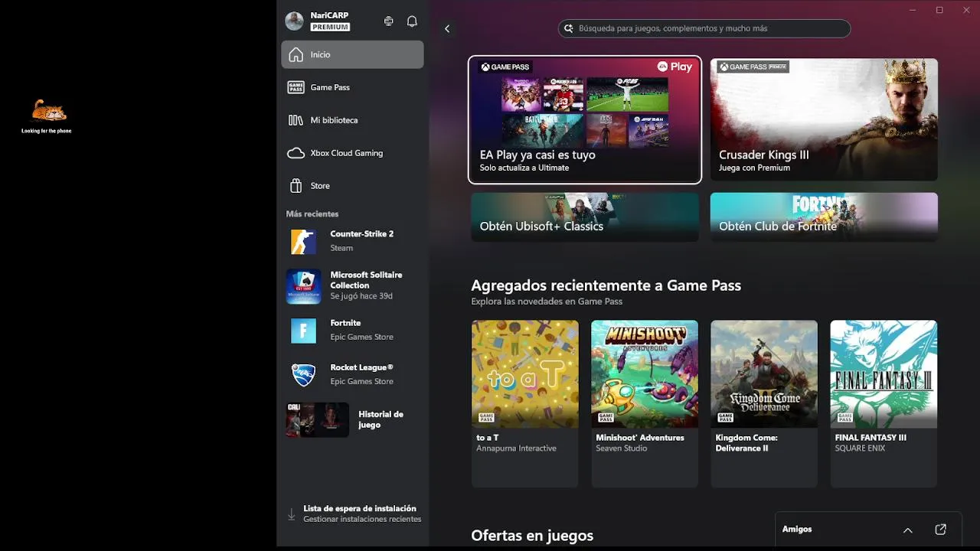
Task: Click 'Annapurna Interactive' publisher text
Action: tap(516, 448)
